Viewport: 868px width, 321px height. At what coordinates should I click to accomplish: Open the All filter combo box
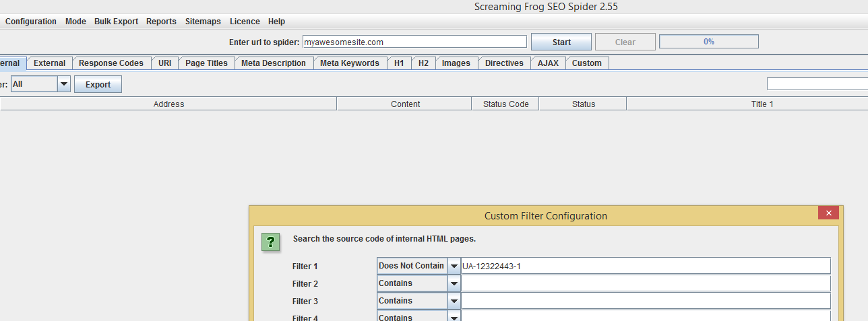pyautogui.click(x=63, y=84)
